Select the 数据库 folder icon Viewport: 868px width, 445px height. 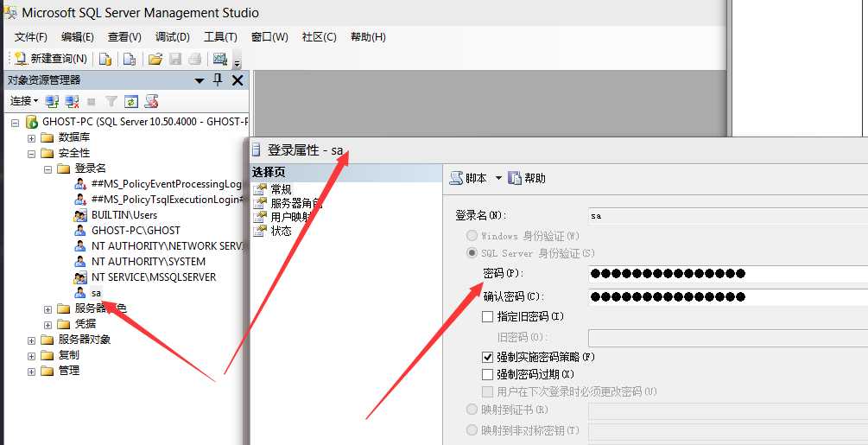tap(48, 137)
